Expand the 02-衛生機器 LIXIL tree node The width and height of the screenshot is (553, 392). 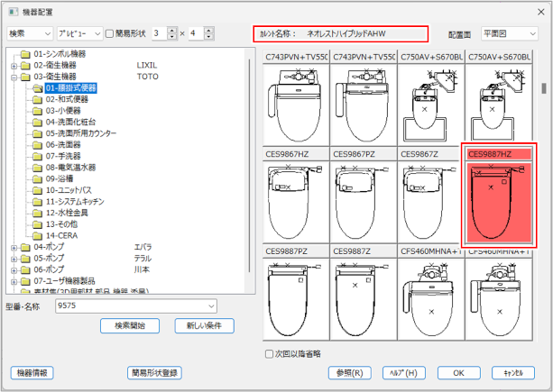[14, 66]
